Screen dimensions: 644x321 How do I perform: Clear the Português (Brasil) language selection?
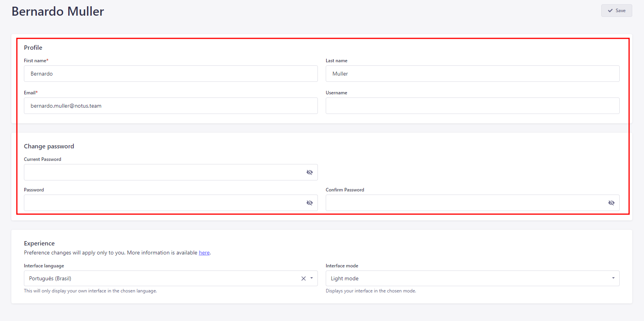click(303, 278)
